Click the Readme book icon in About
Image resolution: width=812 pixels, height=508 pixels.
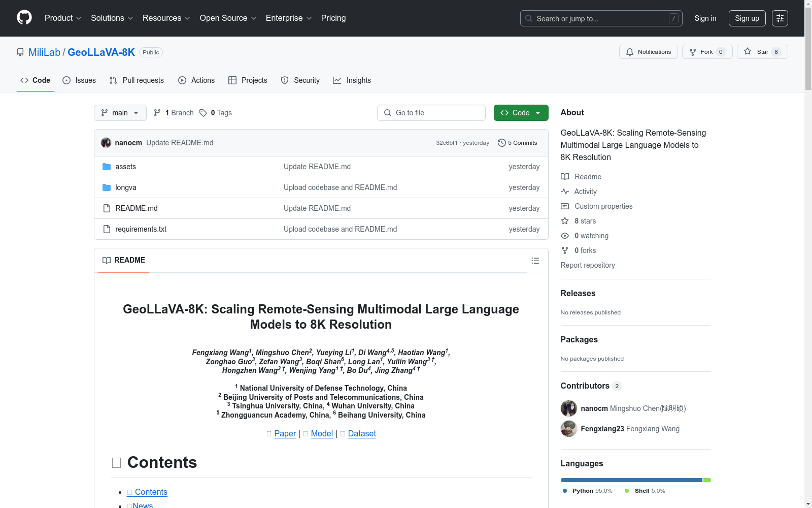pos(565,177)
